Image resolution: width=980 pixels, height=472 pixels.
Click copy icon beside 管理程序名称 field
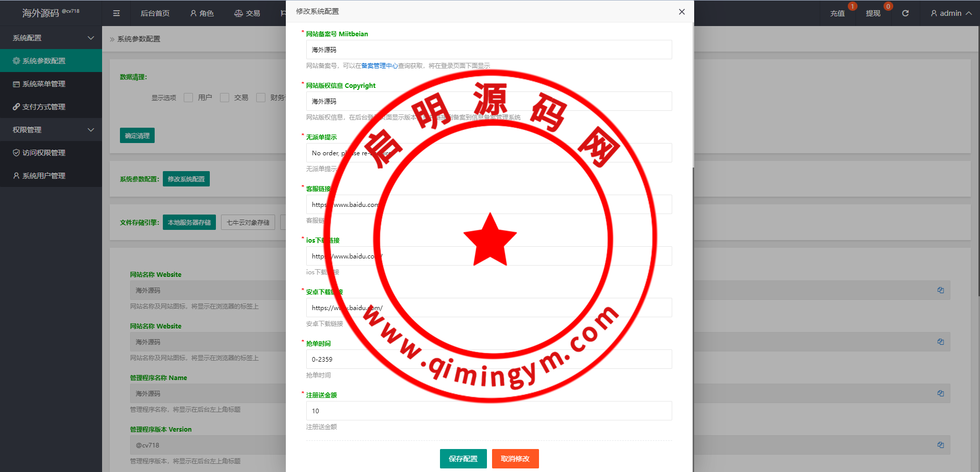point(940,393)
